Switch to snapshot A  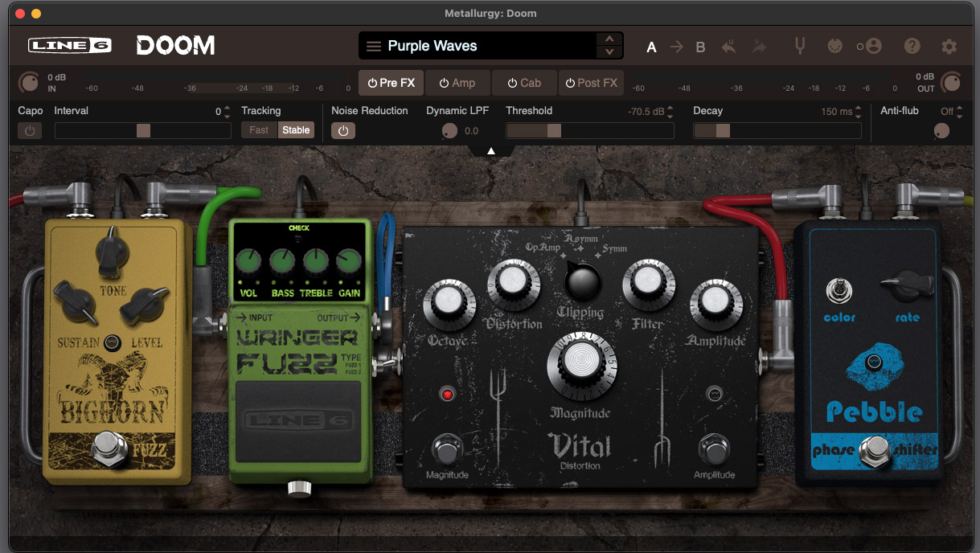(x=651, y=47)
